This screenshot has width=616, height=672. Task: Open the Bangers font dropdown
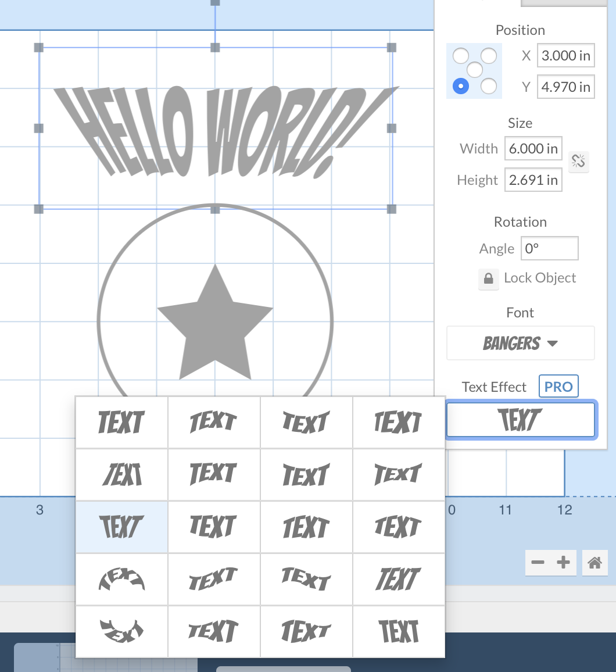[521, 344]
